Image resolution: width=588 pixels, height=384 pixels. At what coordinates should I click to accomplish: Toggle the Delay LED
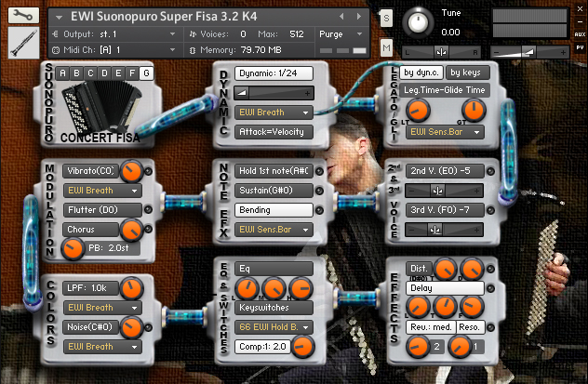(490, 288)
